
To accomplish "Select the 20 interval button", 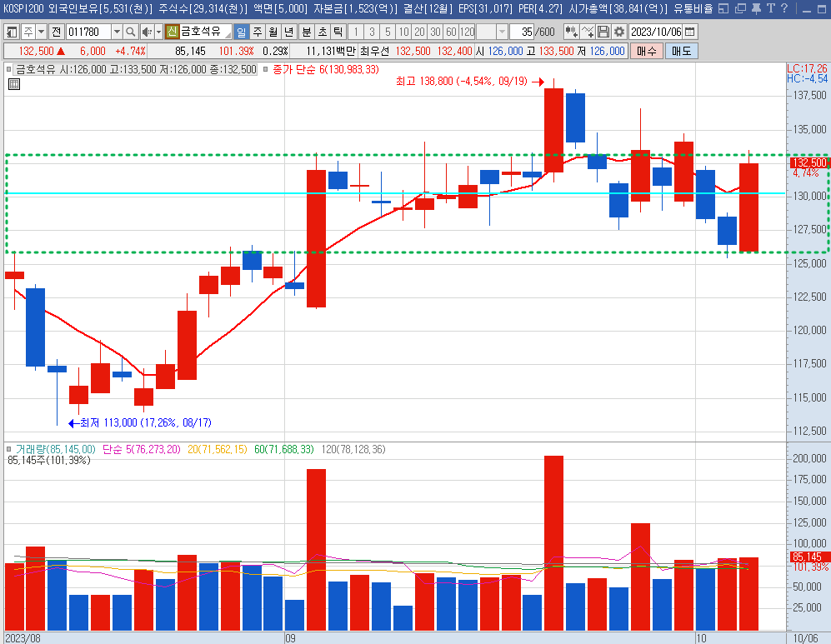I will coord(420,32).
